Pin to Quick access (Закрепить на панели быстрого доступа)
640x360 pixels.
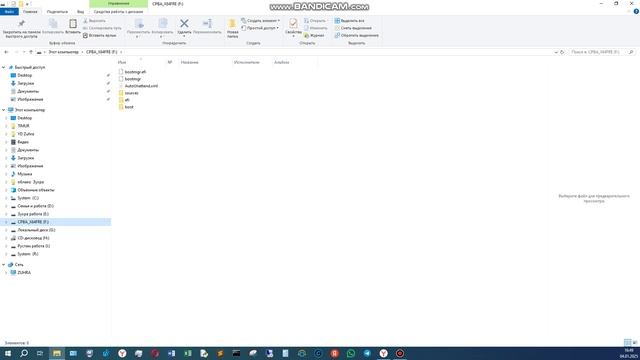pyautogui.click(x=22, y=29)
